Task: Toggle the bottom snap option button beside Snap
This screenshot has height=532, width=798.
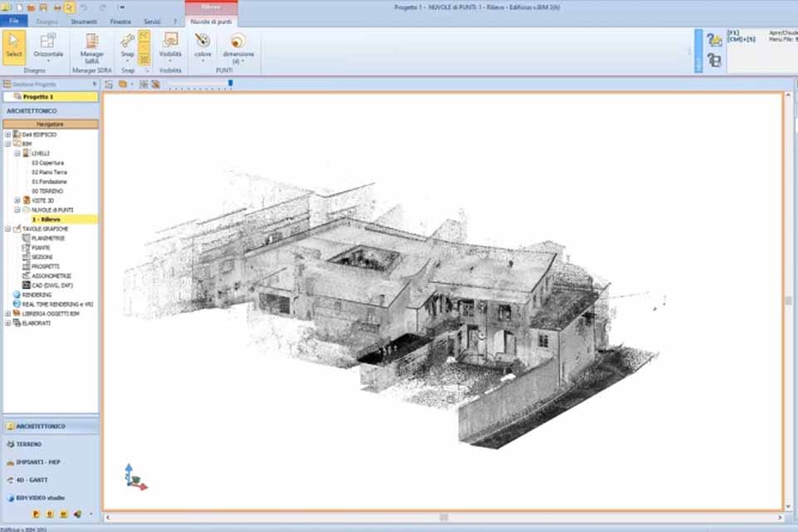Action: pos(144,59)
